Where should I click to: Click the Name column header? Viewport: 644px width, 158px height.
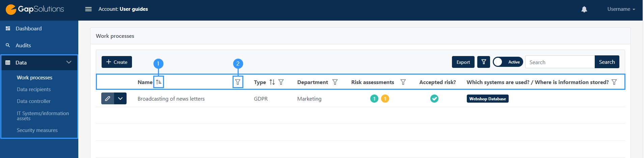(x=145, y=82)
